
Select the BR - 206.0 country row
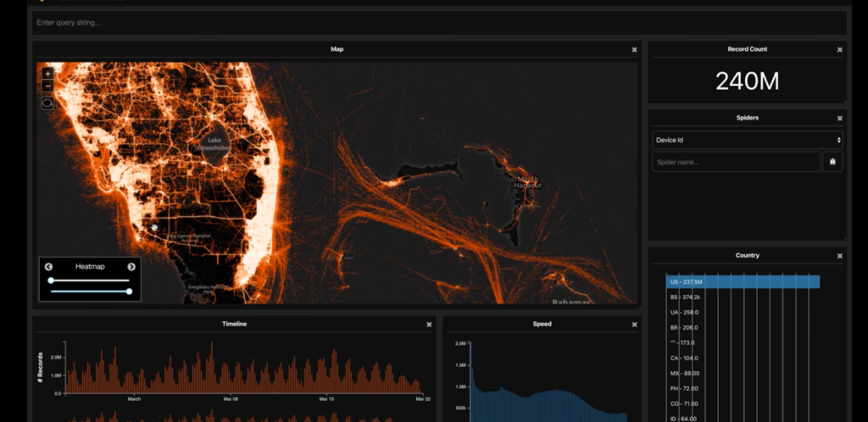684,327
